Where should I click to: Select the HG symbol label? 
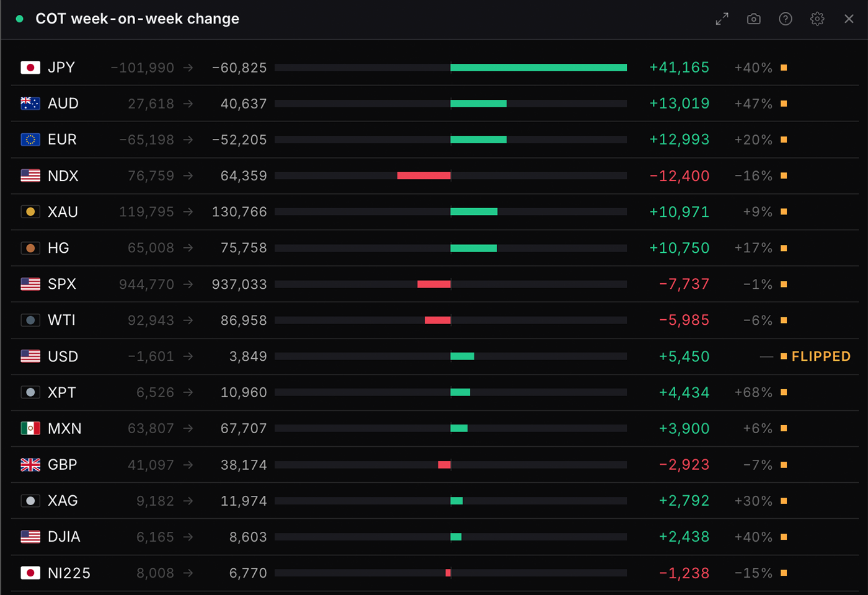click(58, 248)
